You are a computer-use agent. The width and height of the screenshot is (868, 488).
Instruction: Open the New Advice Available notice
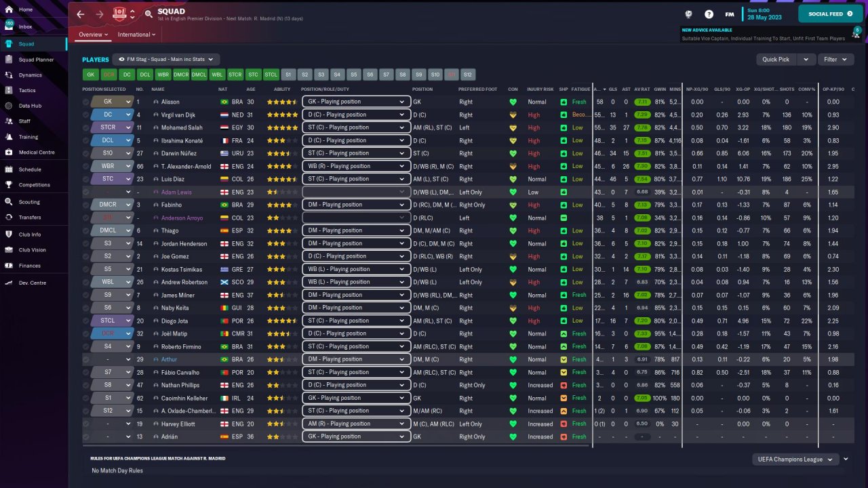pyautogui.click(x=764, y=35)
